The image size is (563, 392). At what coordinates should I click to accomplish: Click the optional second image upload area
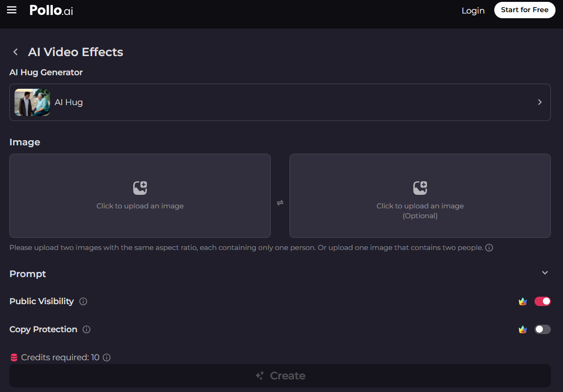point(420,196)
